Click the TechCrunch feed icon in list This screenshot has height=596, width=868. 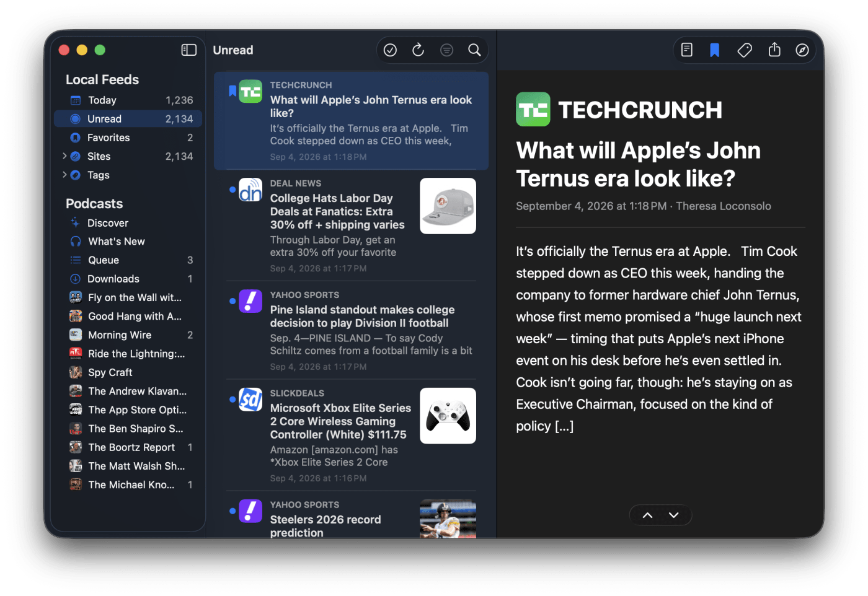click(250, 92)
